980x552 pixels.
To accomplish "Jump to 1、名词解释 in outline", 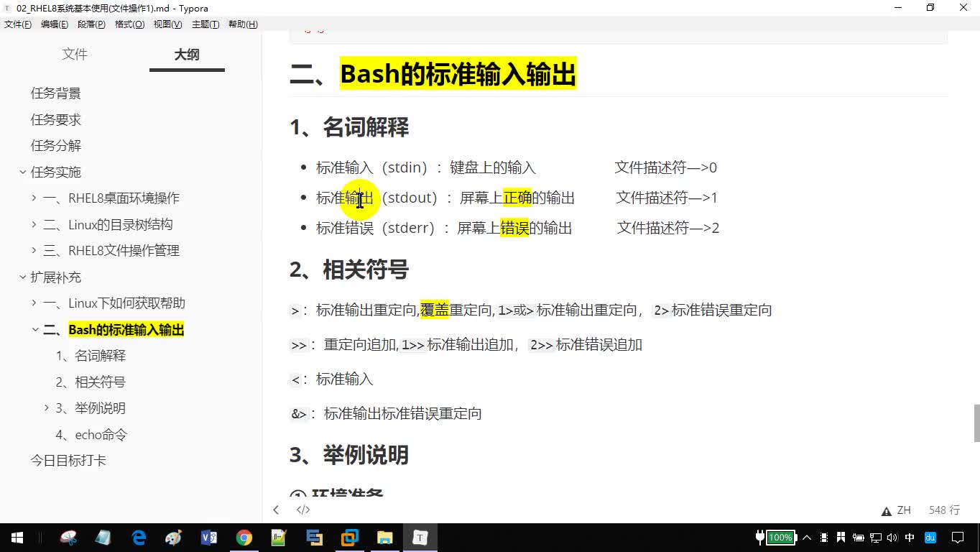I will coord(91,356).
